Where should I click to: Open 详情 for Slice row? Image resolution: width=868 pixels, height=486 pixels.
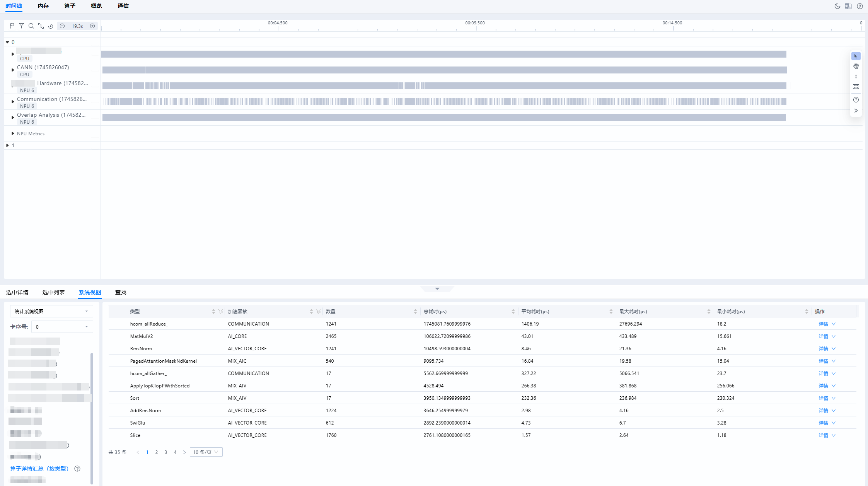coord(824,435)
